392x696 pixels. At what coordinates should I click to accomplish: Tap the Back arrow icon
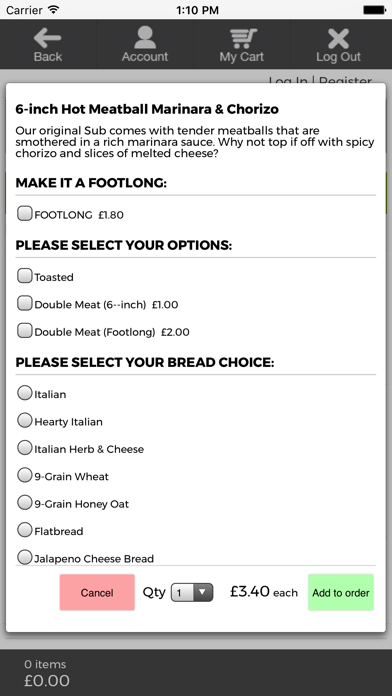48,38
